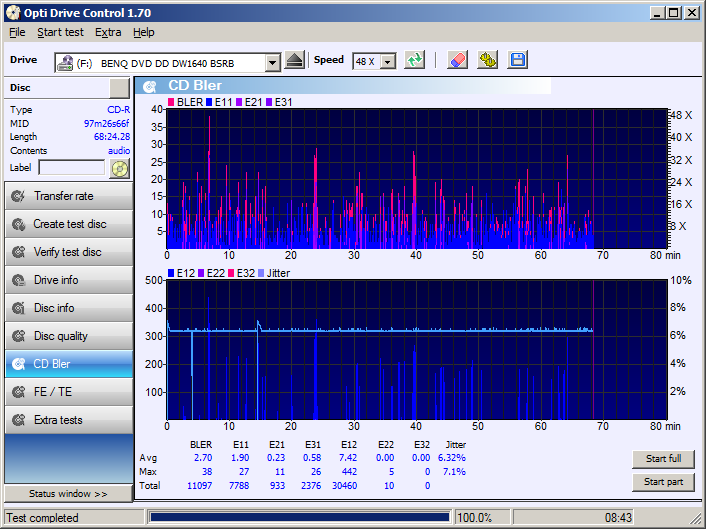Save results with the floppy disk icon
The height and width of the screenshot is (529, 706).
[518, 60]
